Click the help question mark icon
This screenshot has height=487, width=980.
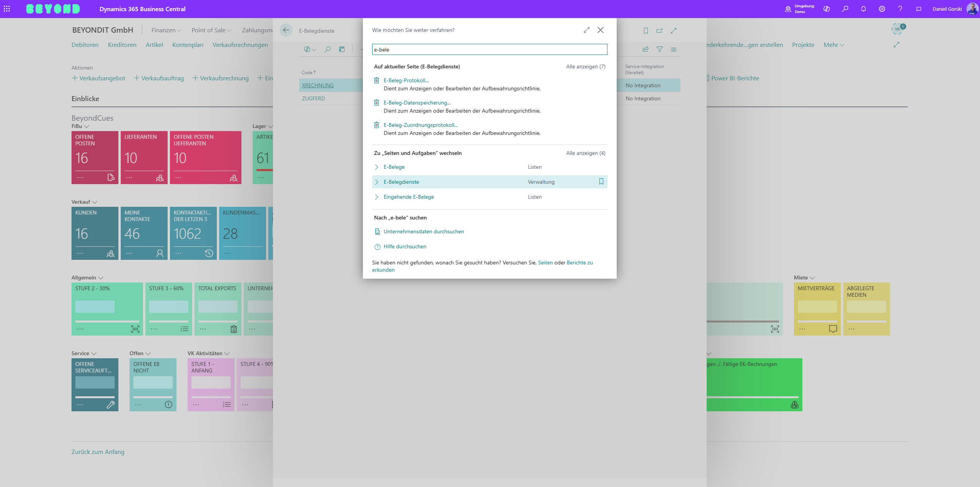pos(900,8)
